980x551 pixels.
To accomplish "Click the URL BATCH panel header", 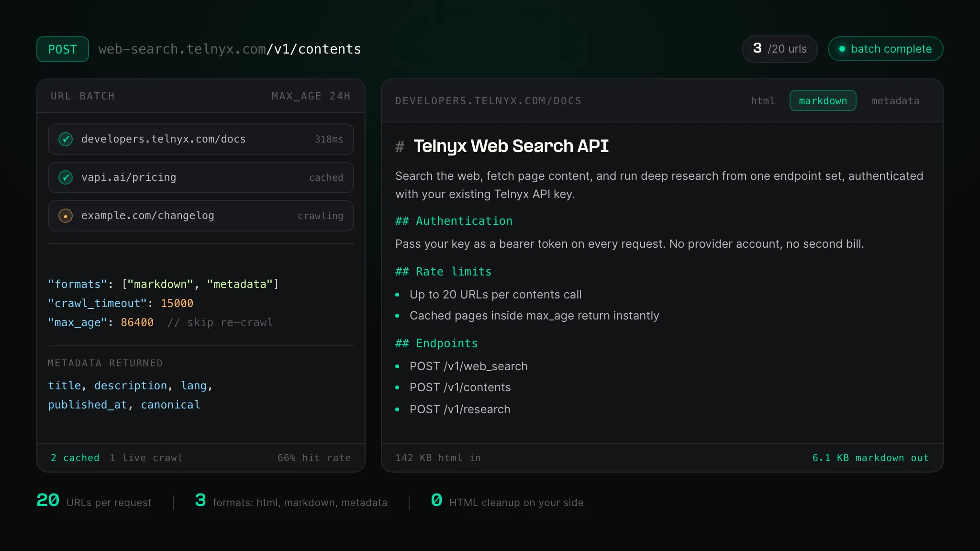I will click(x=83, y=96).
